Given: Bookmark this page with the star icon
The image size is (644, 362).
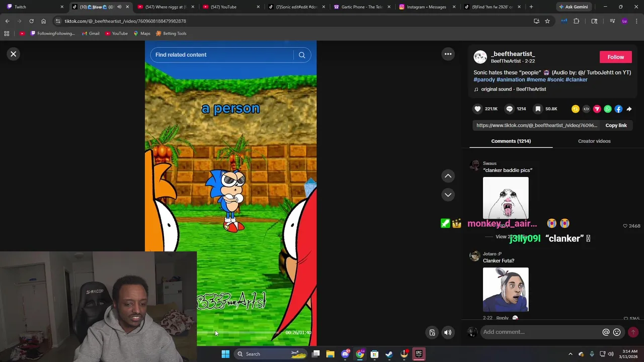Looking at the screenshot, I should 547,21.
